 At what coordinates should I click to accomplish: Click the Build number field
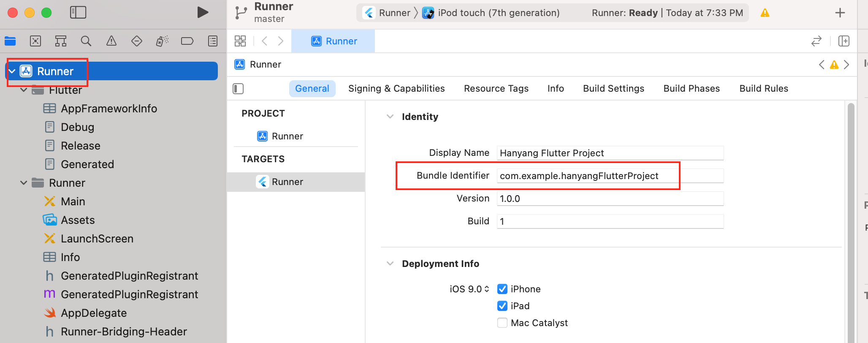(x=610, y=221)
